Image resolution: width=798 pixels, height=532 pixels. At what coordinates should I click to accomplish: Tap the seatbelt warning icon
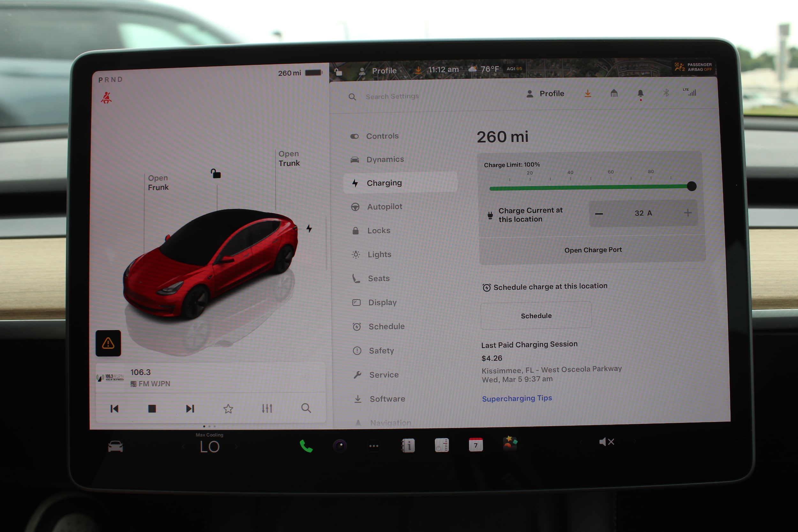[x=106, y=98]
